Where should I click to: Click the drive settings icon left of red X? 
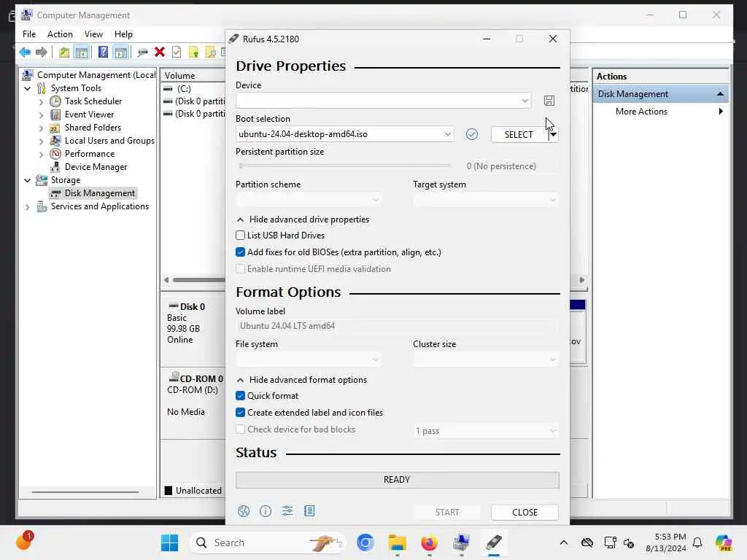point(142,52)
